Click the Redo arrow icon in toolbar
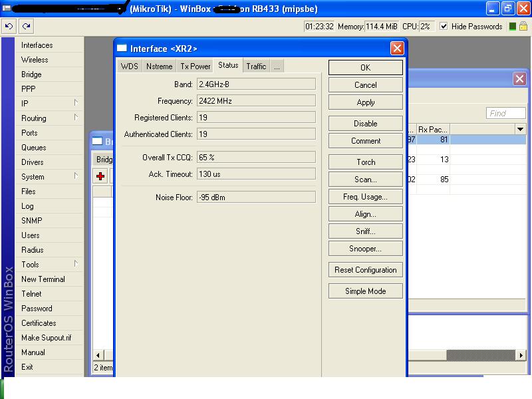 26,27
